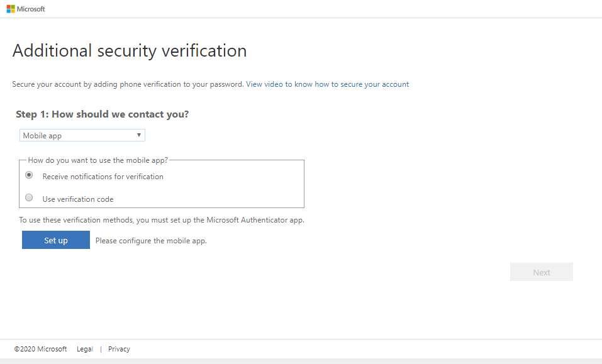Open the "View video" link
602x364 pixels.
(x=264, y=84)
